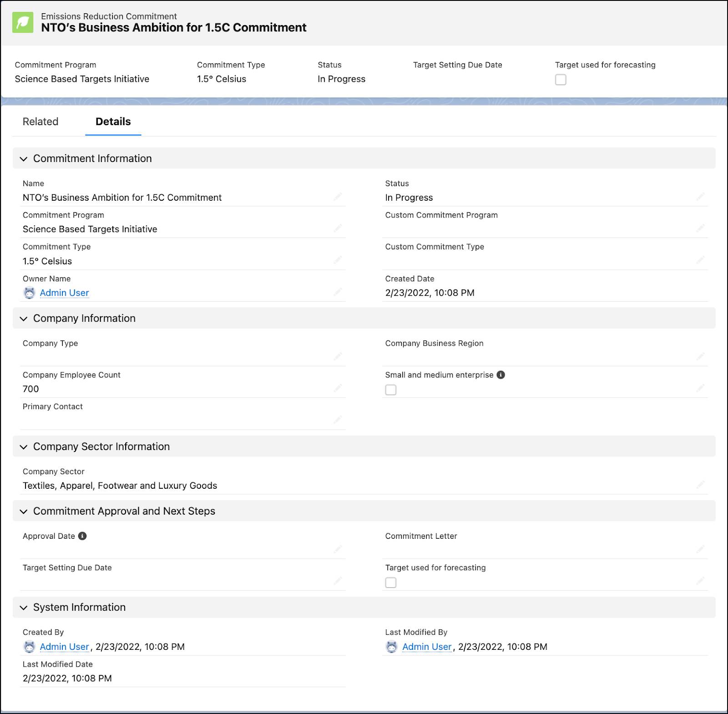Edit the Approval Date pencil icon
Image resolution: width=728 pixels, height=714 pixels.
coord(338,549)
